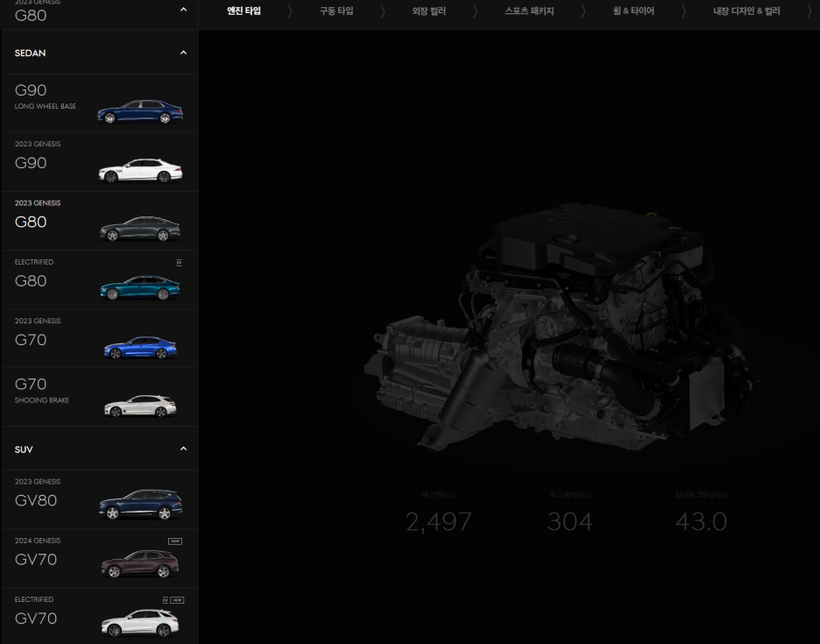Click the EV badge on Electrified G80

pyautogui.click(x=179, y=263)
